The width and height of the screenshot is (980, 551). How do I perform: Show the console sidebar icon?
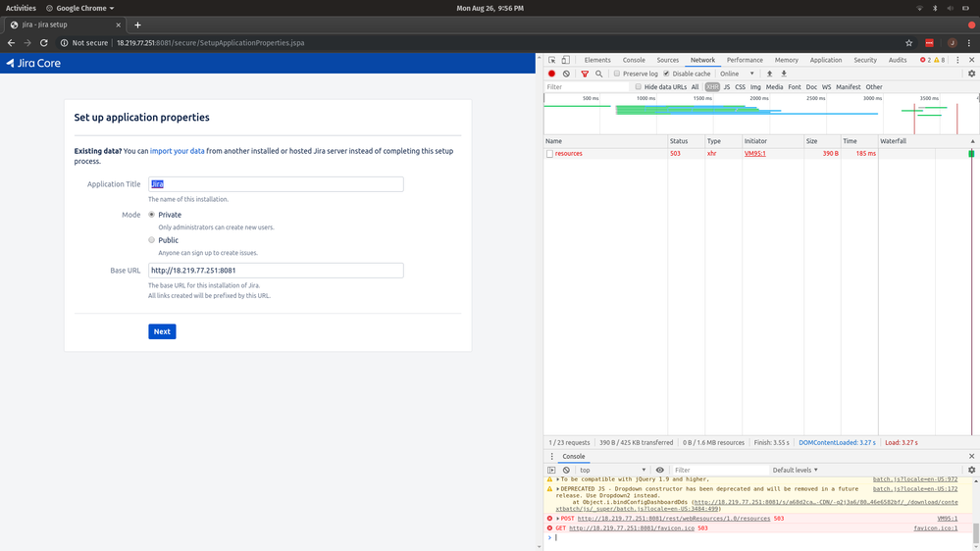click(551, 470)
